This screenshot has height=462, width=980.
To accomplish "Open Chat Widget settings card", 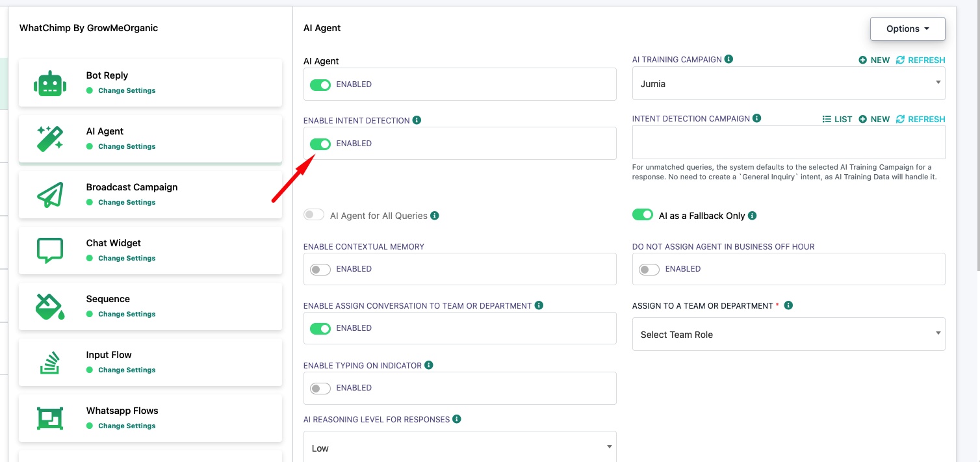I will pyautogui.click(x=150, y=251).
